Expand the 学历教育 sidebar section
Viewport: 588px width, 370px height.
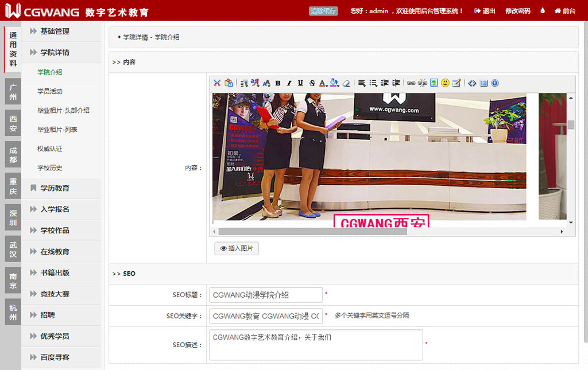61,188
